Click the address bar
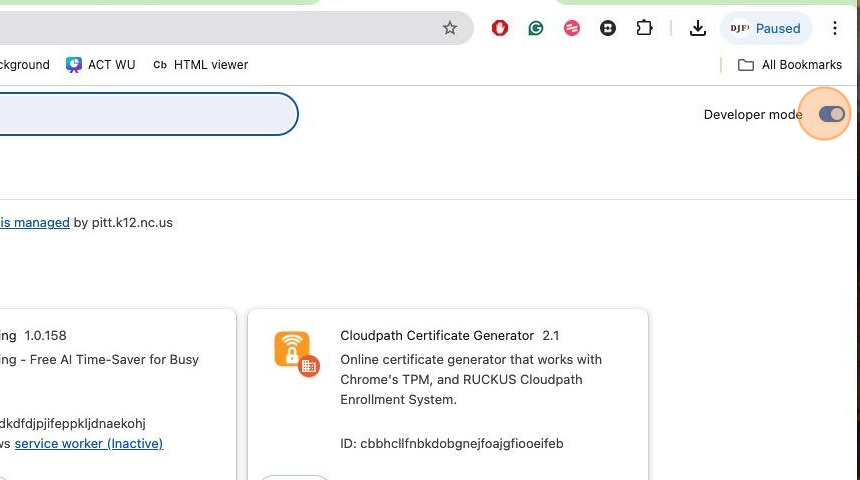 tap(236, 28)
